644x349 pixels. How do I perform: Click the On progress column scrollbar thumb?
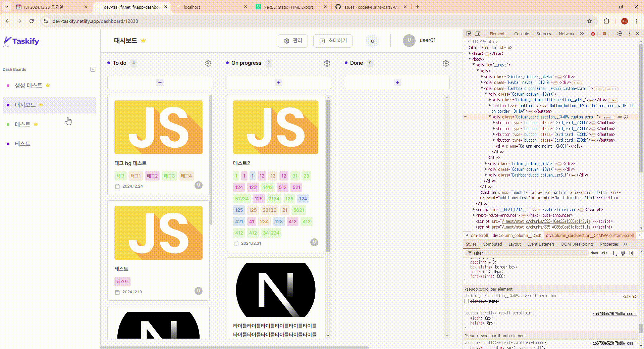(328, 176)
